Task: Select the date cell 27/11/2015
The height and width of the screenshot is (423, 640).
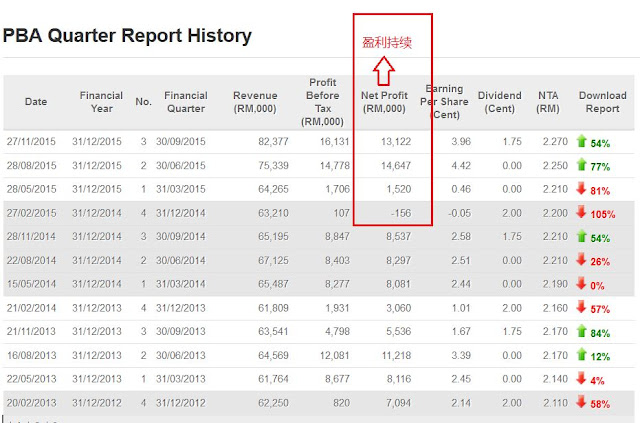Action: [31, 142]
